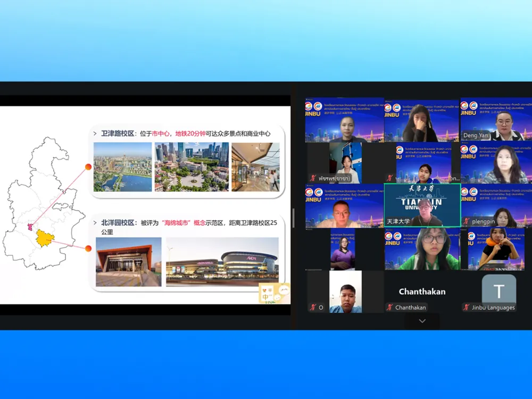Click the arrow bullet before 北洋园校区 heading
Screen dimensions: 532x399
point(95,223)
